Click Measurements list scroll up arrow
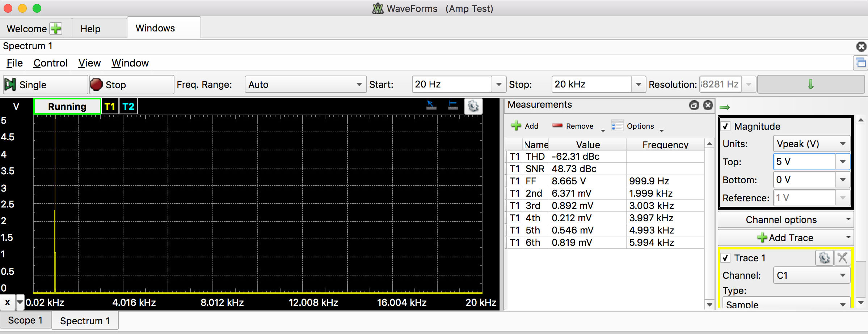 [709, 144]
